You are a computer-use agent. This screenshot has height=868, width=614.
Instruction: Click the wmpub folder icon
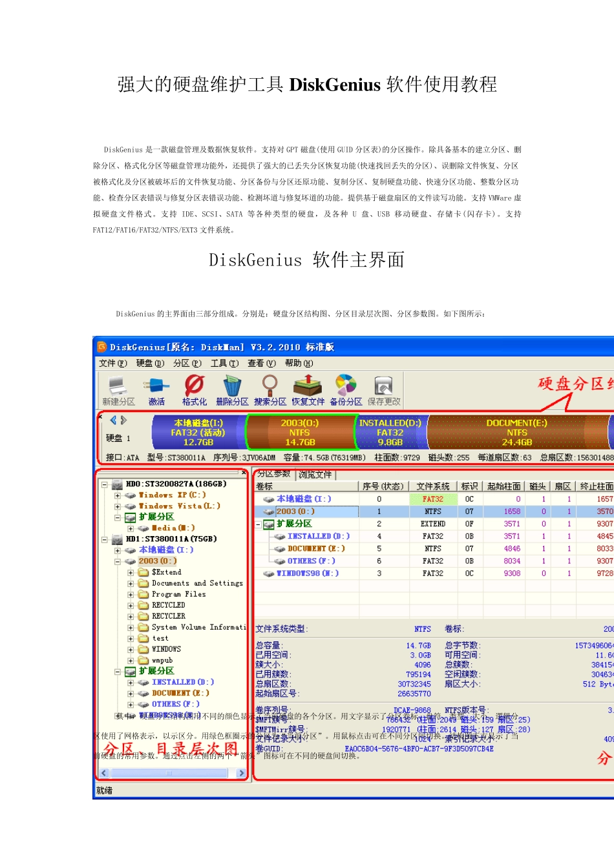pos(143,660)
